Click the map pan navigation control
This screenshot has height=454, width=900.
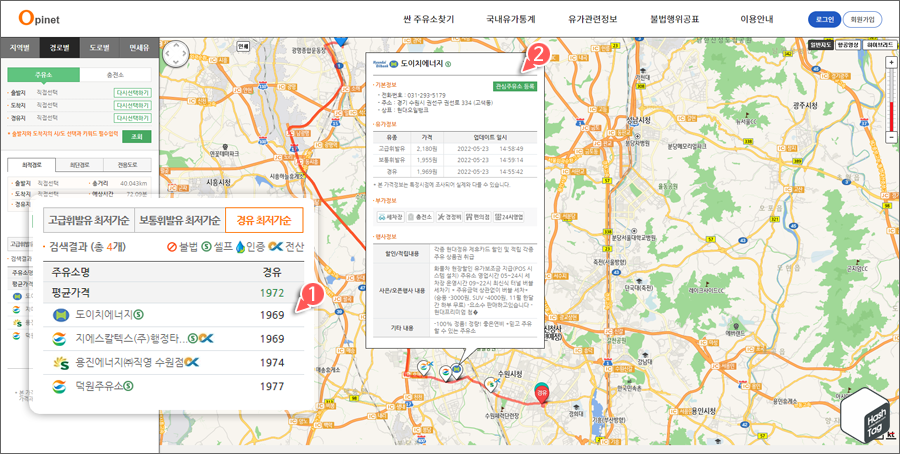(x=176, y=53)
